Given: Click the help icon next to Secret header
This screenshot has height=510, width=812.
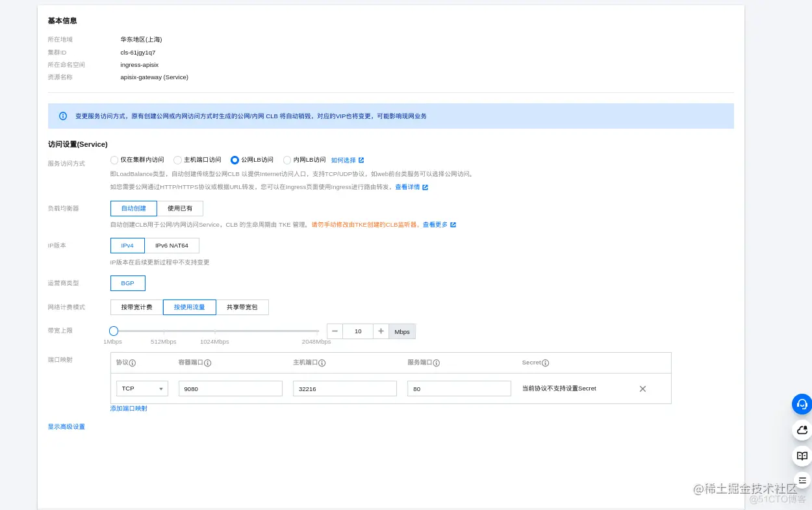Looking at the screenshot, I should (x=546, y=363).
